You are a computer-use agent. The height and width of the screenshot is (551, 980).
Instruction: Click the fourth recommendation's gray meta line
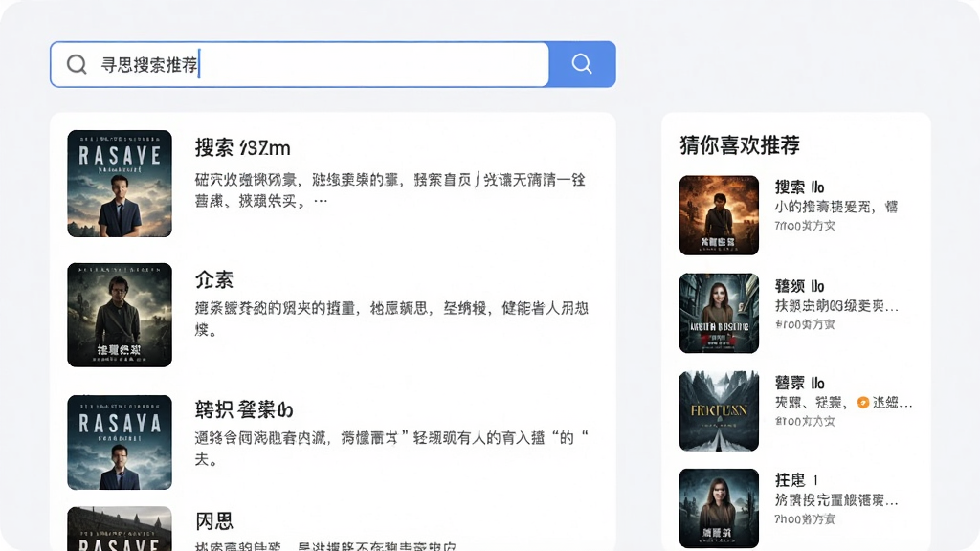[804, 519]
